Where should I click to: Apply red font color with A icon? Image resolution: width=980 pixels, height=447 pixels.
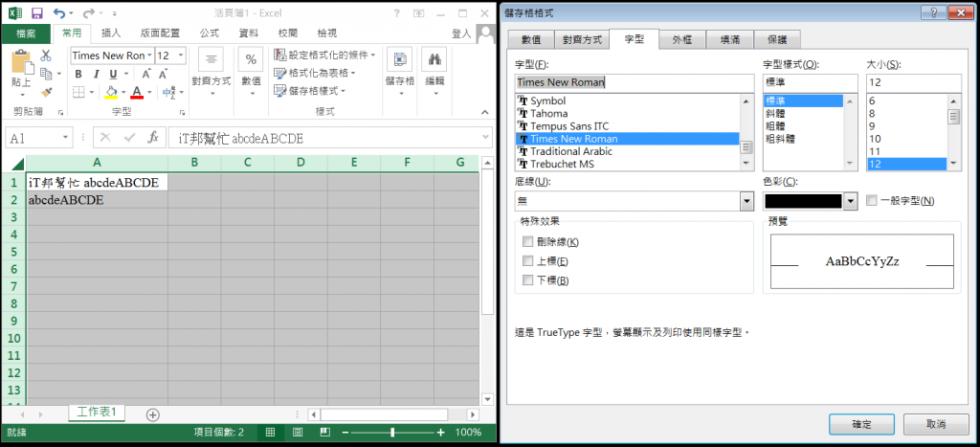138,93
